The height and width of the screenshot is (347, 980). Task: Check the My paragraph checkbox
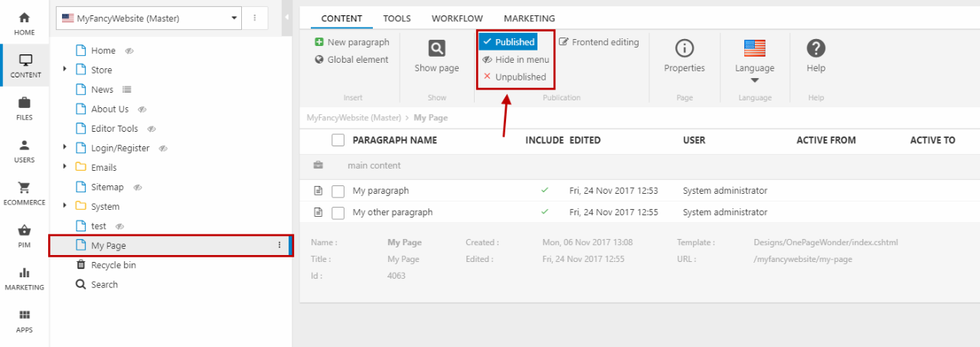point(338,191)
